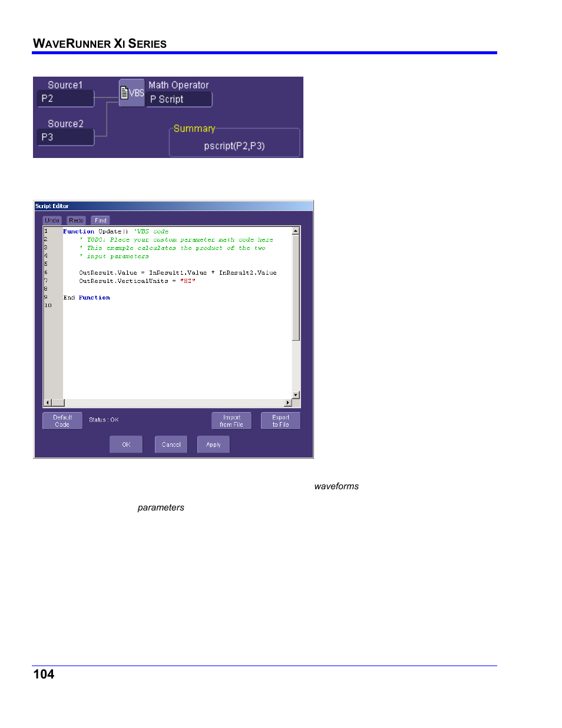Screen dimensions: 562x728
Task: Open the Math Operator P Script field
Action: (179, 99)
